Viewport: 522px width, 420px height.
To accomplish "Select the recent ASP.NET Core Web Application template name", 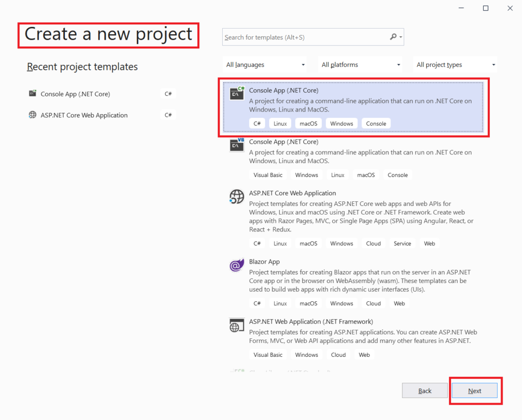I will pyautogui.click(x=84, y=115).
